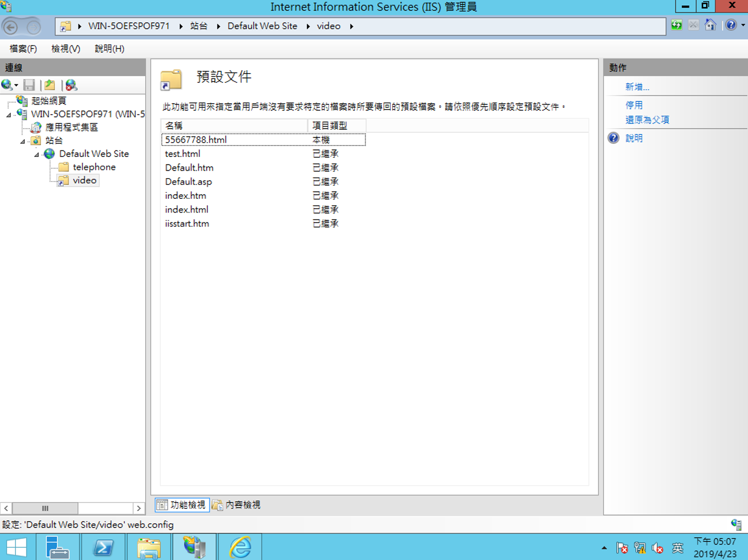The height and width of the screenshot is (560, 748).
Task: Open dropdown arrow beside connection globe icon
Action: click(x=16, y=86)
